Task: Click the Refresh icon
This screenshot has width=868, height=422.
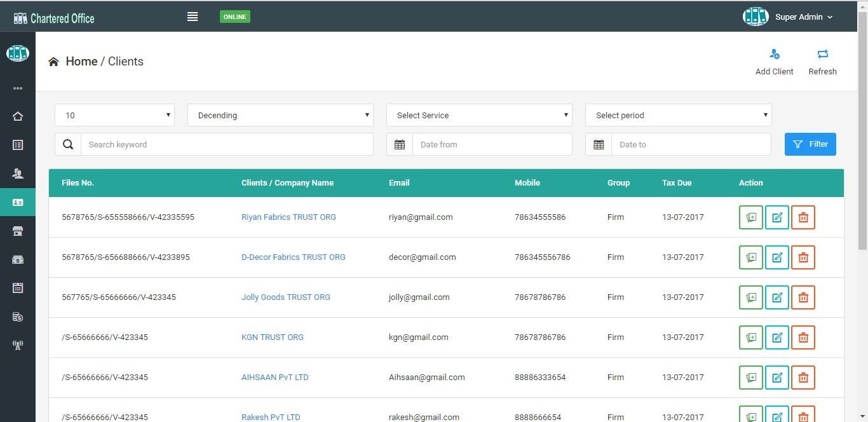Action: point(822,55)
